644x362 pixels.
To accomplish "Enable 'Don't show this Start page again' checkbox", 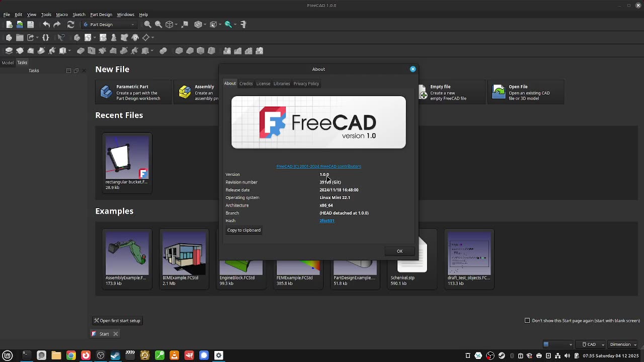I will coord(527,320).
